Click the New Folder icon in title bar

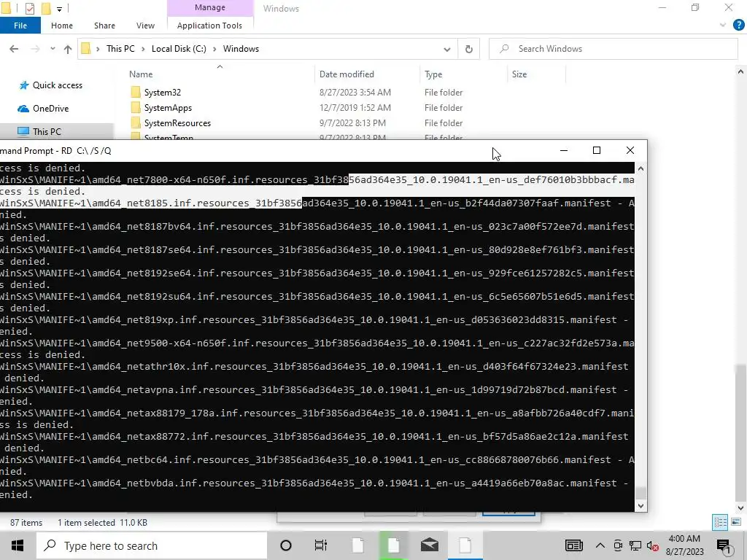[46, 8]
